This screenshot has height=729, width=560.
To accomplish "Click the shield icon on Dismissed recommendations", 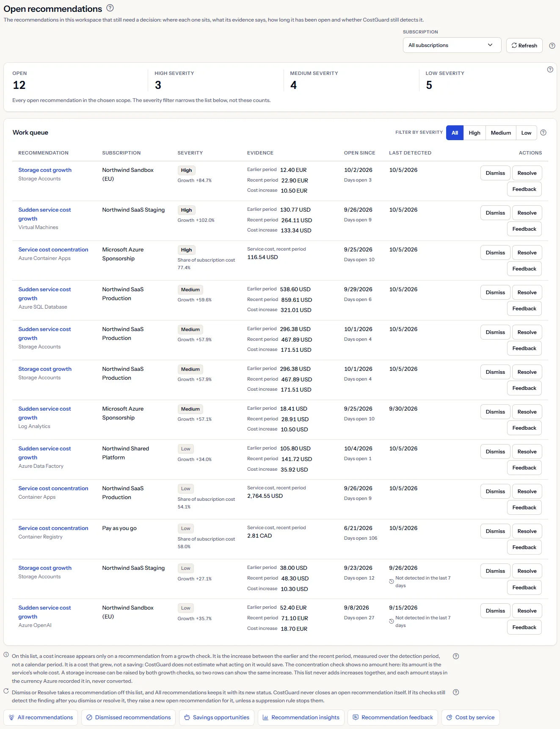I will [89, 717].
